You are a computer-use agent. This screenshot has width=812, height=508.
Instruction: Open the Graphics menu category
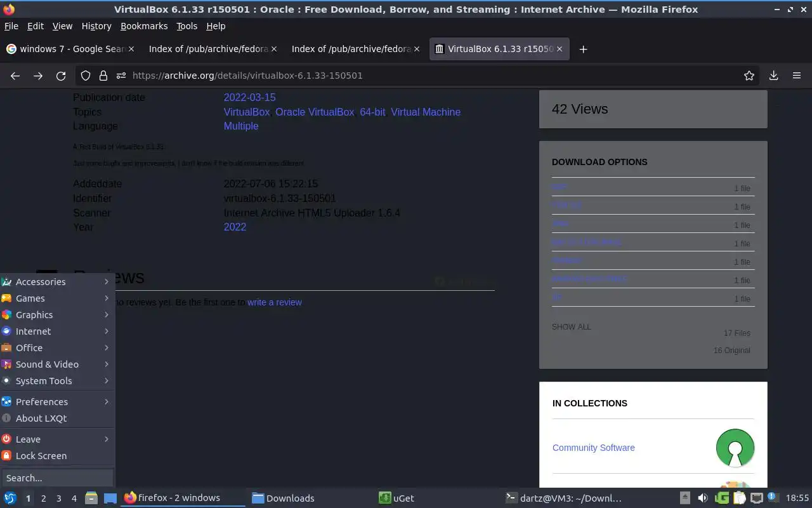coord(57,314)
